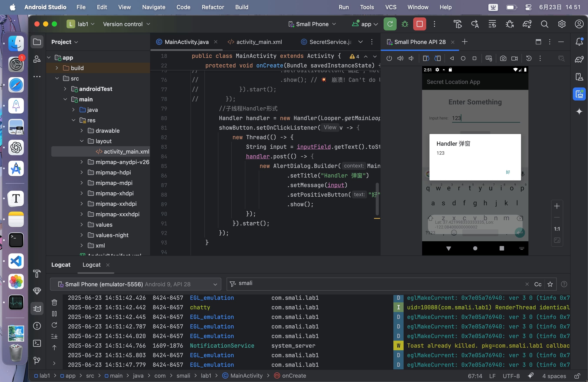The height and width of the screenshot is (382, 588).
Task: Open logcat device emulator-5556 dropdown
Action: tap(135, 284)
